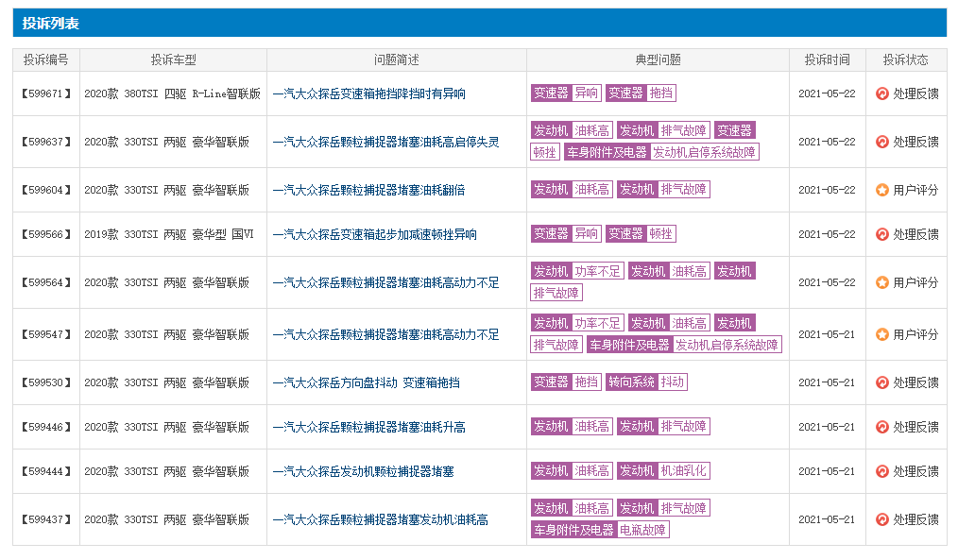Click 车身附件及电器 发动机启停系统故障 tag in row 599637
958x560 pixels.
pos(661,152)
